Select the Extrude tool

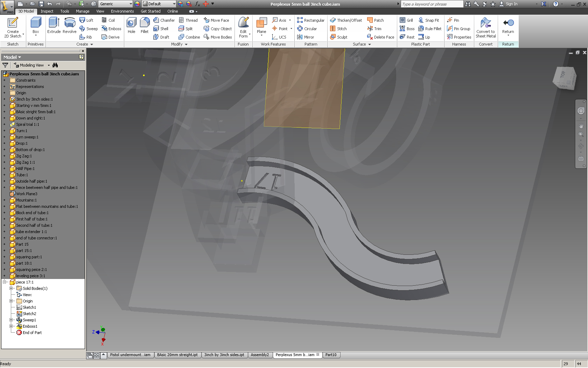54,25
